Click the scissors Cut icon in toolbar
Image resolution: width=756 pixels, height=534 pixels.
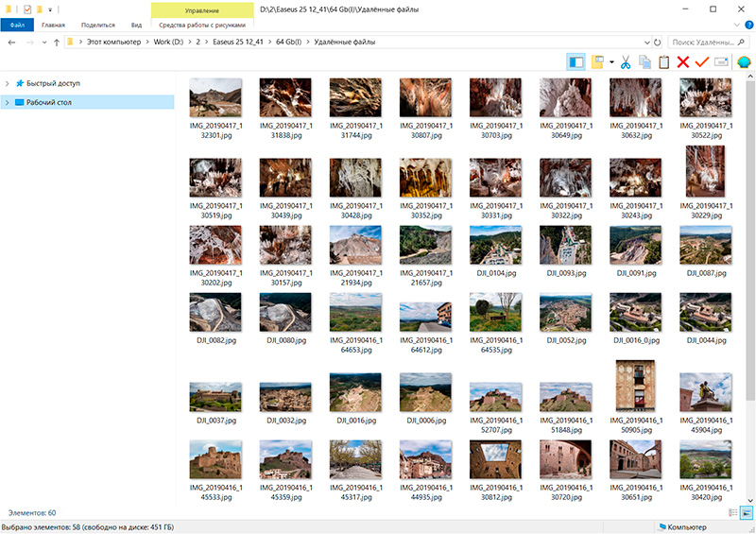click(626, 62)
